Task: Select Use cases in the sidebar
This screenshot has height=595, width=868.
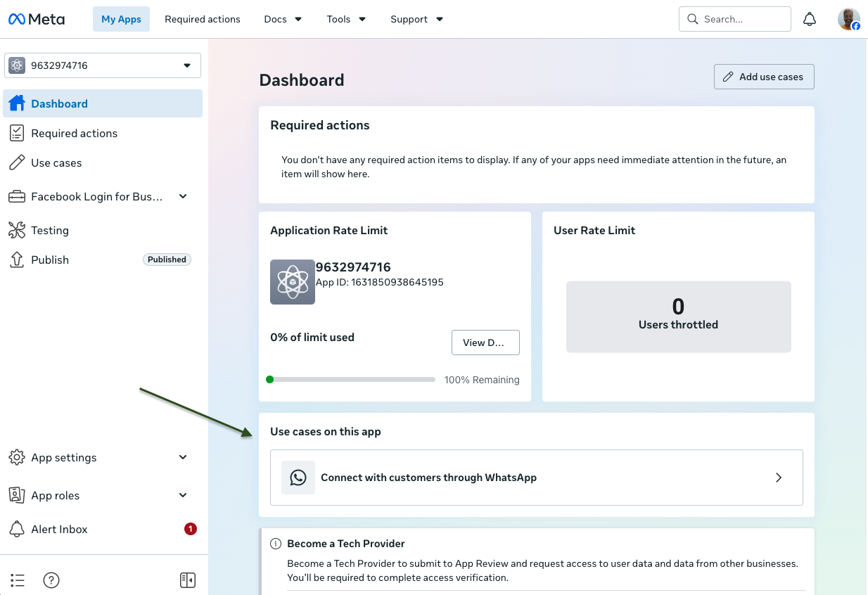Action: pyautogui.click(x=103, y=162)
